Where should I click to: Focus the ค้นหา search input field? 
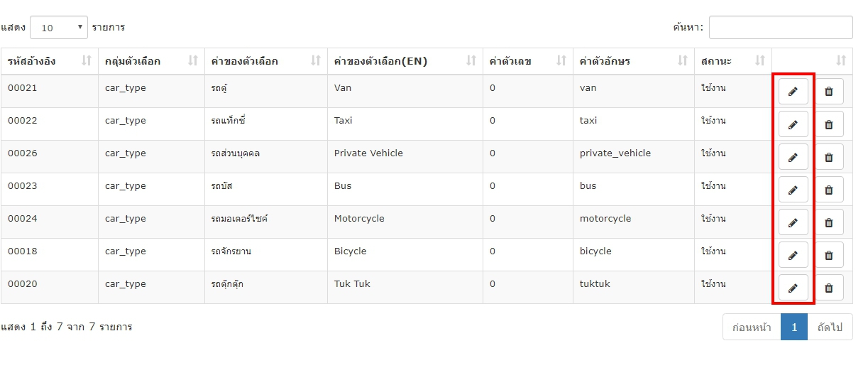click(781, 28)
